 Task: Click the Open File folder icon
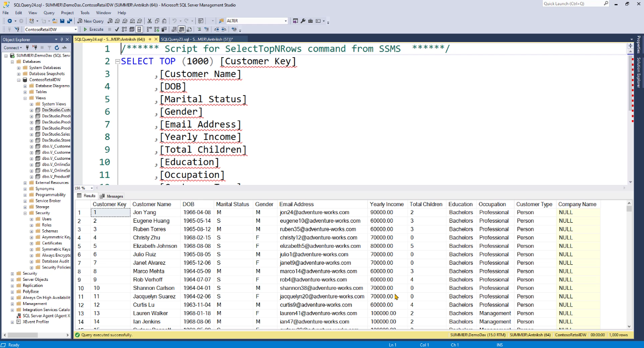coord(55,21)
